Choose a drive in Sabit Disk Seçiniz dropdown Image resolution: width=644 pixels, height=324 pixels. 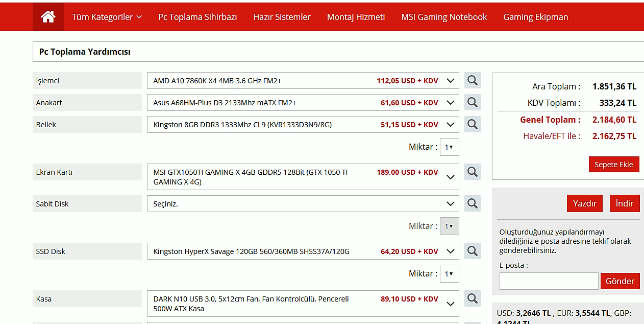coord(303,204)
